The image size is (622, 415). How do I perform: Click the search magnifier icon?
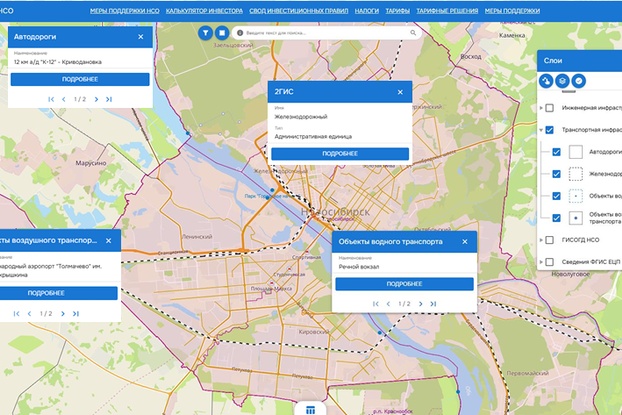click(x=413, y=33)
